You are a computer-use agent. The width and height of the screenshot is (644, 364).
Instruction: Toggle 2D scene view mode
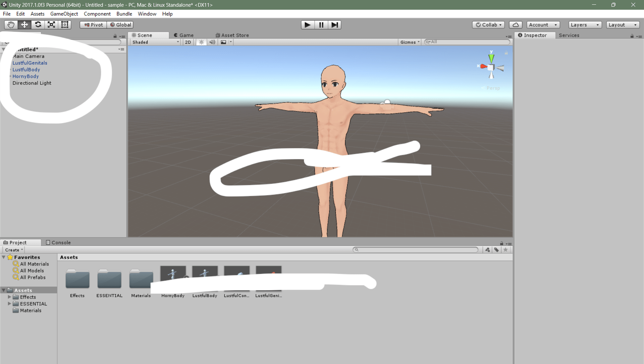(x=188, y=42)
